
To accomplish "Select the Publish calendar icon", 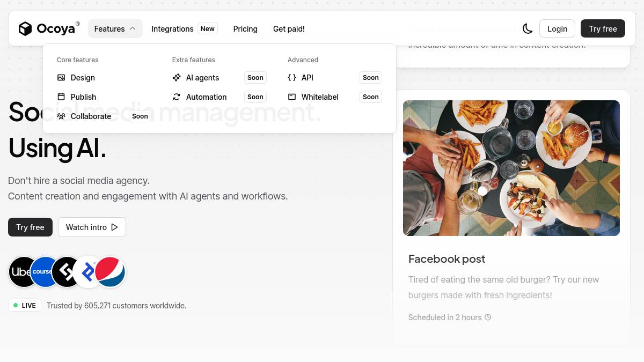I will point(61,97).
